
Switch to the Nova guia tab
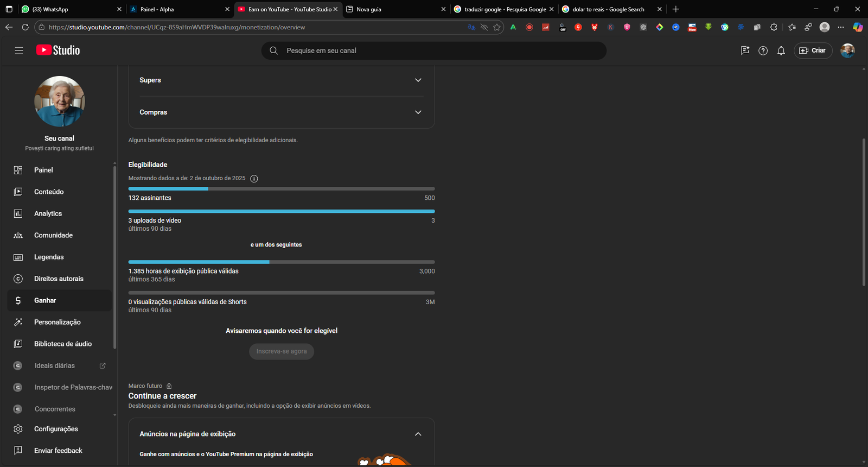pyautogui.click(x=396, y=9)
